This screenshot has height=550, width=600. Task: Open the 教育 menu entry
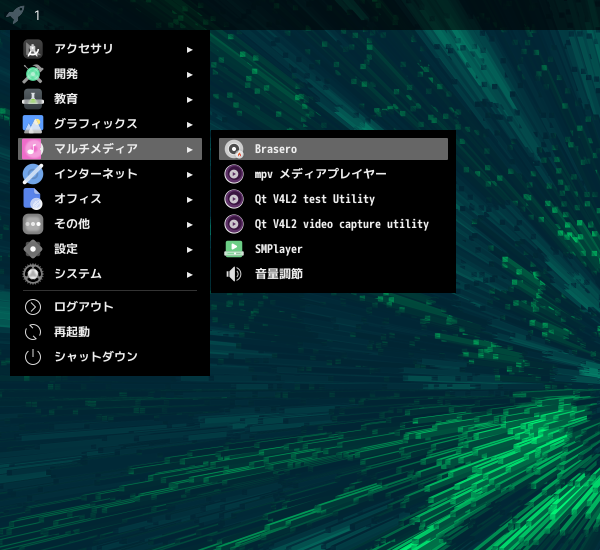click(x=110, y=99)
